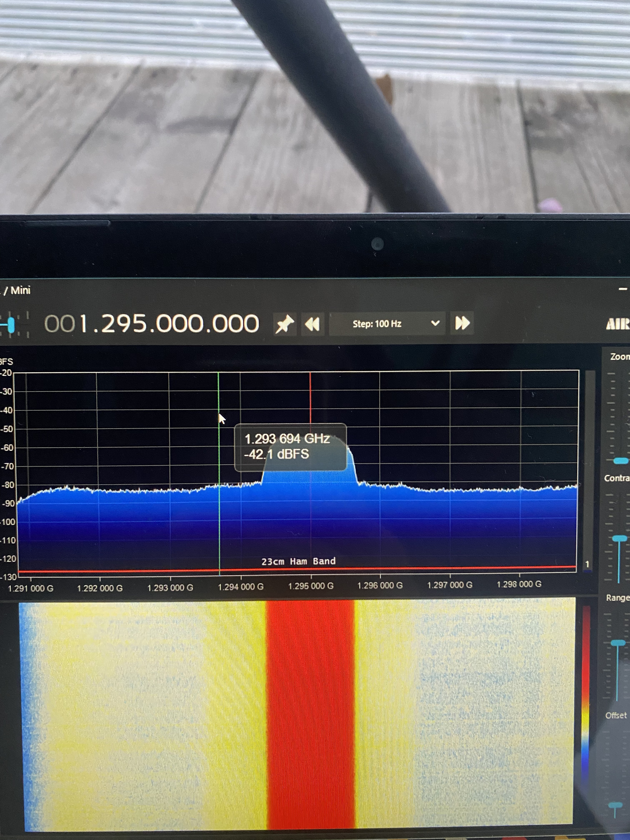Image resolution: width=630 pixels, height=840 pixels.
Task: Click the Contrast slider handle
Action: point(619,539)
